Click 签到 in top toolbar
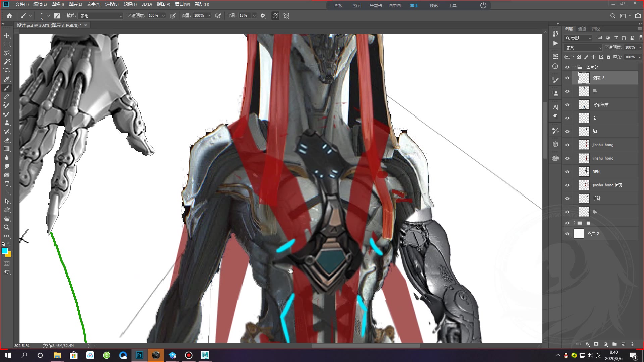 coord(357,5)
